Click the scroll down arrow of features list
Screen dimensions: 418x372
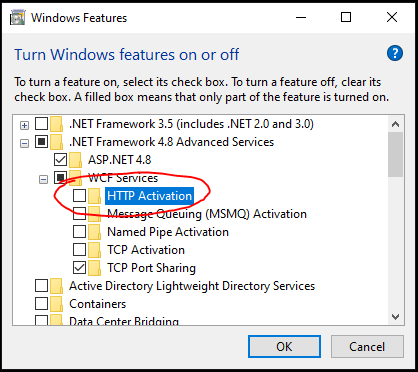396,317
